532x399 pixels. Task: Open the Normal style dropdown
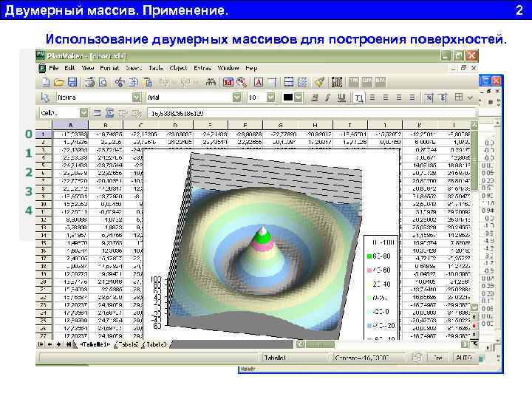(137, 98)
